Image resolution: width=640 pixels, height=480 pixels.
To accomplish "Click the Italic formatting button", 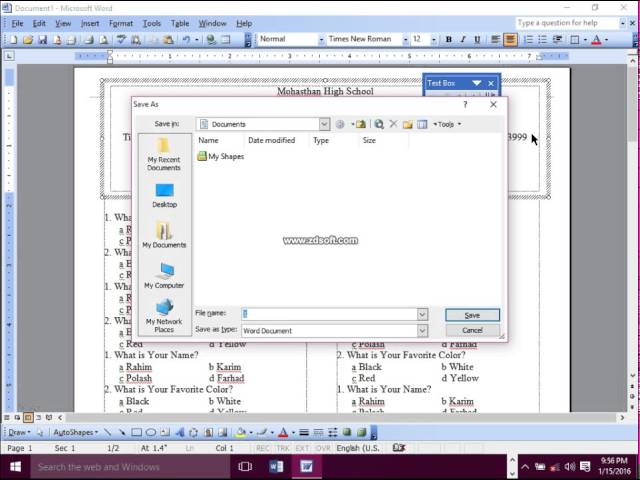I will coord(463,40).
